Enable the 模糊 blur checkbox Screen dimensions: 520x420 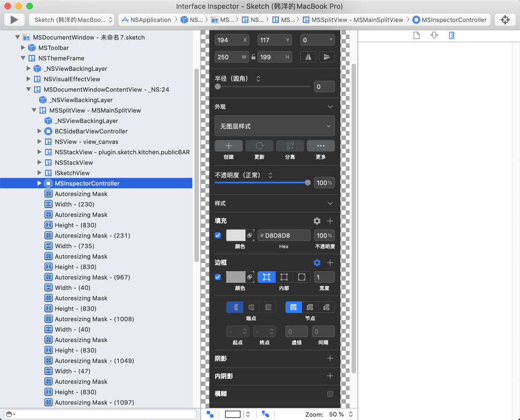click(330, 394)
